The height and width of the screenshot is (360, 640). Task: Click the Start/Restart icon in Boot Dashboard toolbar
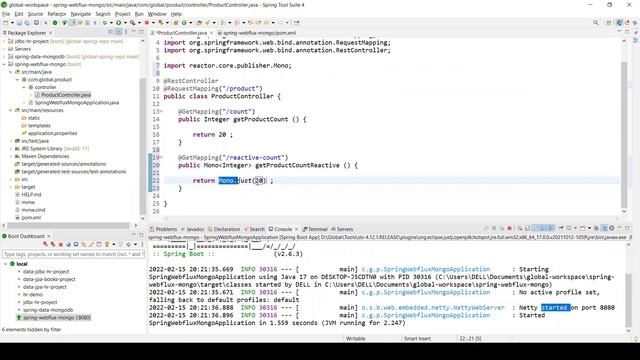point(45,244)
